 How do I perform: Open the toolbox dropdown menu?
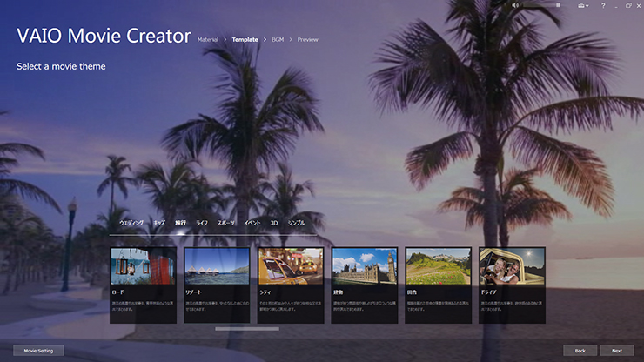click(x=583, y=5)
